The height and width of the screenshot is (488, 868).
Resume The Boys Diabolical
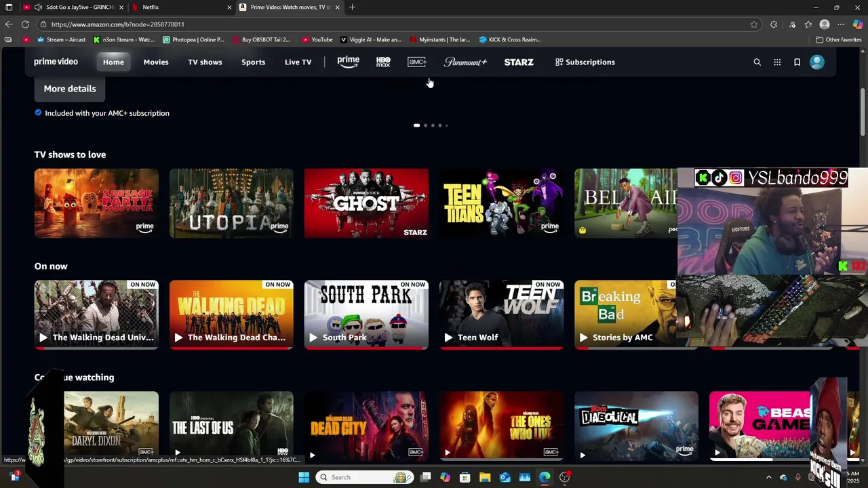pyautogui.click(x=636, y=426)
